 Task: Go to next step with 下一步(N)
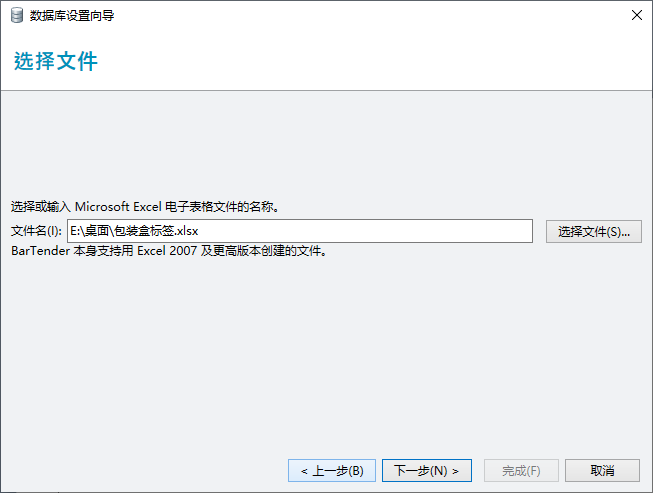(x=426, y=470)
